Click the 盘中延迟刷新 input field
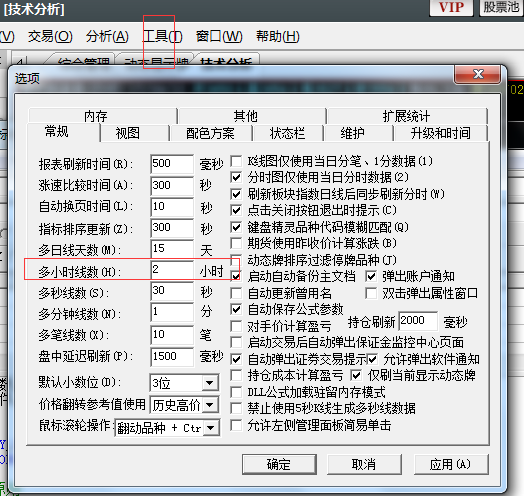 (172, 357)
